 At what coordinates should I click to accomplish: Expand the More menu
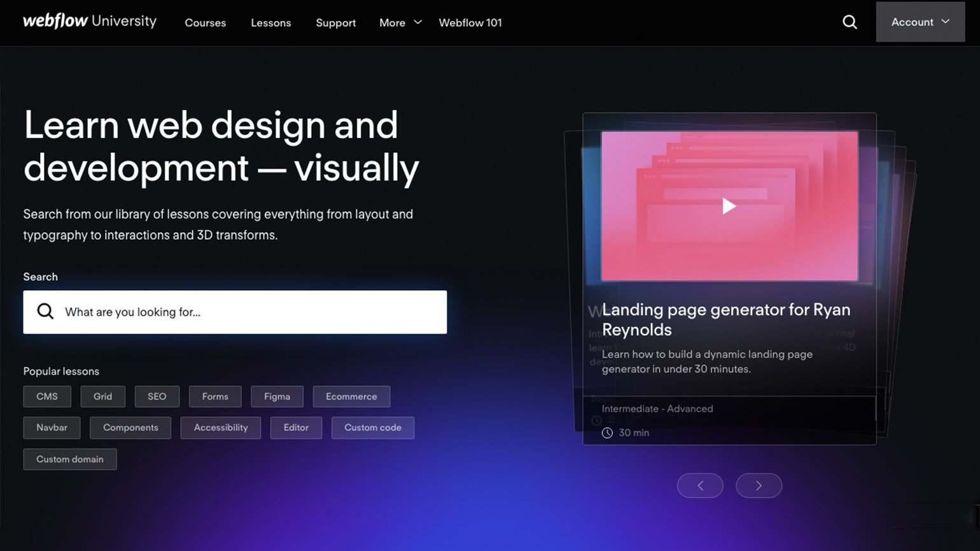tap(400, 22)
